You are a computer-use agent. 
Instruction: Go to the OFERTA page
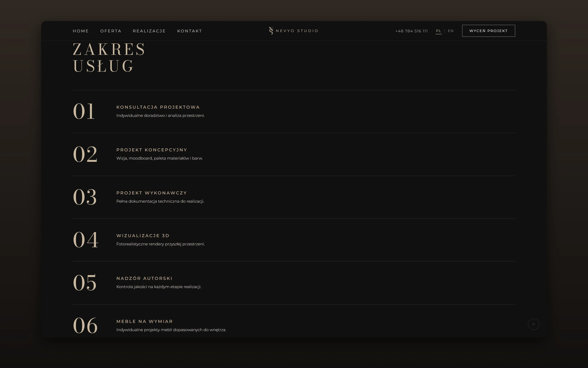tap(111, 31)
